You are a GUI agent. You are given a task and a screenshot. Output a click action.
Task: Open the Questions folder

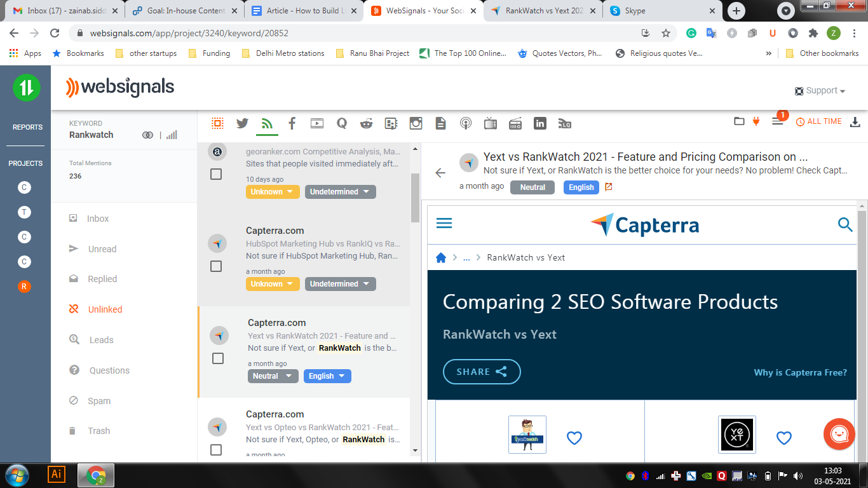point(109,370)
